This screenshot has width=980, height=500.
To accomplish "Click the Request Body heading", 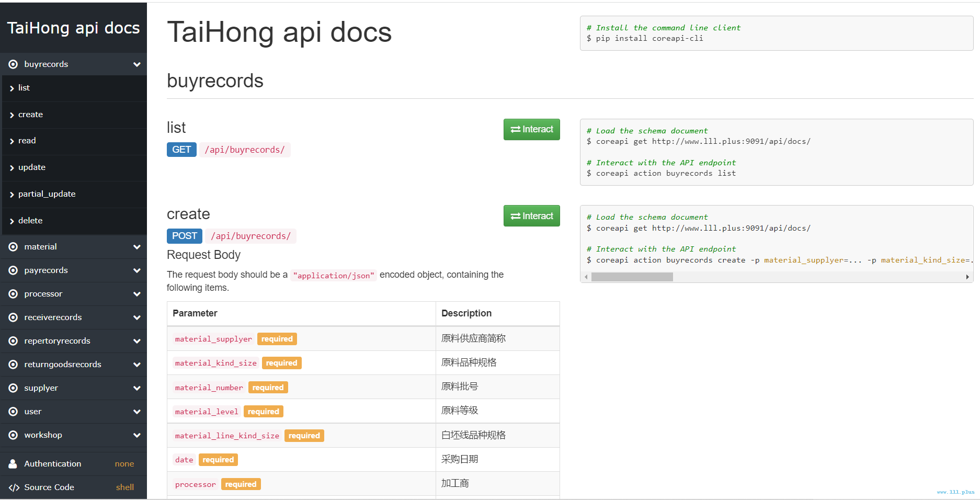I will 203,255.
